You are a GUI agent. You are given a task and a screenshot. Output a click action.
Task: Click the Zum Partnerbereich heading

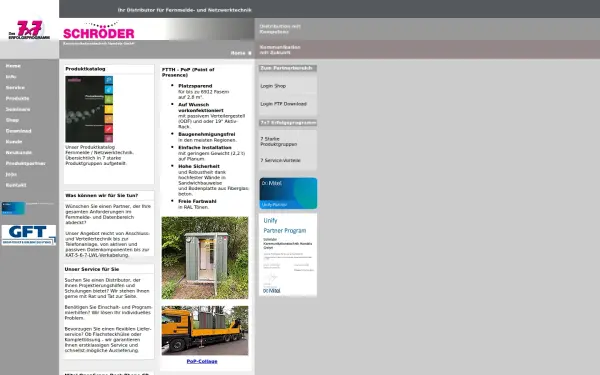[x=287, y=68]
